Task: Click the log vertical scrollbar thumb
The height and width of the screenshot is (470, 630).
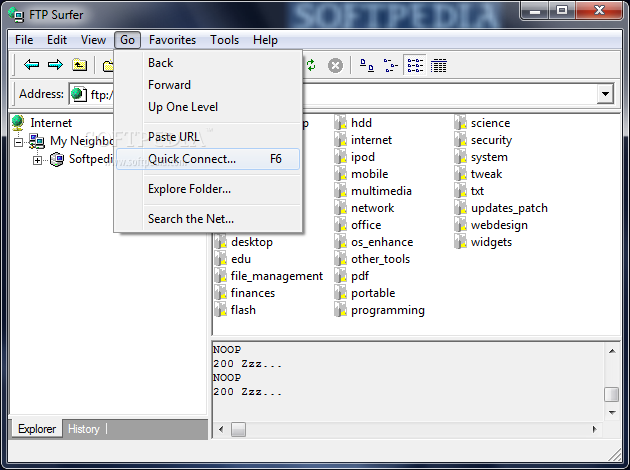Action: tap(612, 394)
